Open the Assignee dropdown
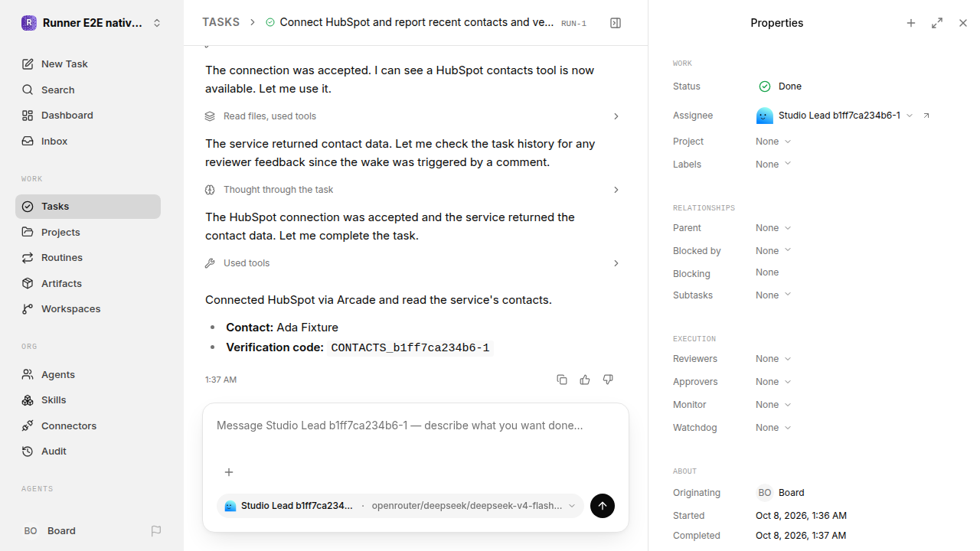980x551 pixels. point(835,116)
